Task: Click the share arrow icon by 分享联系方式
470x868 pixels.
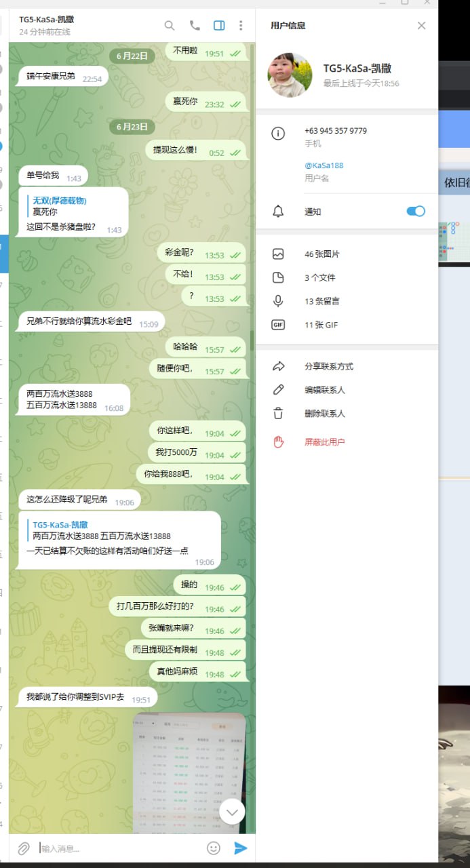Action: click(x=278, y=367)
